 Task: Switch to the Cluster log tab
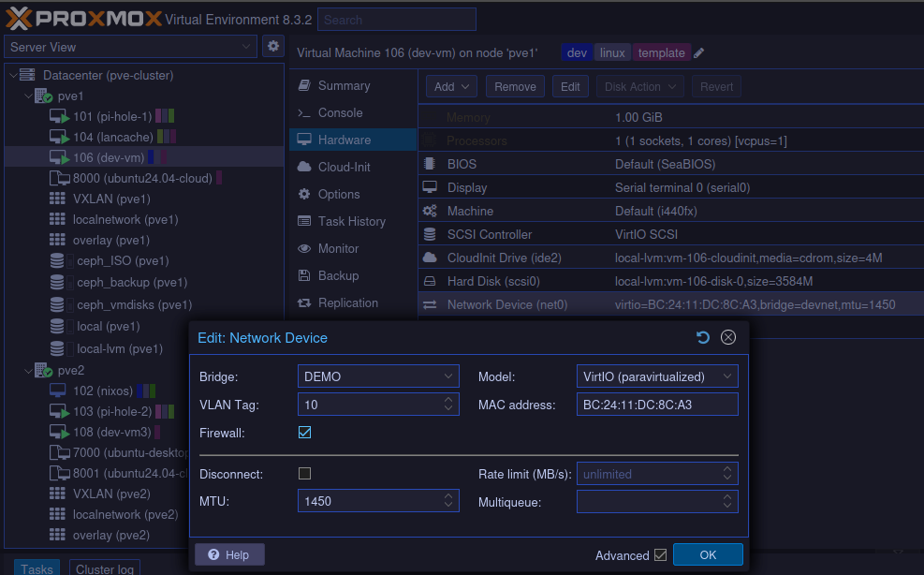pos(104,568)
